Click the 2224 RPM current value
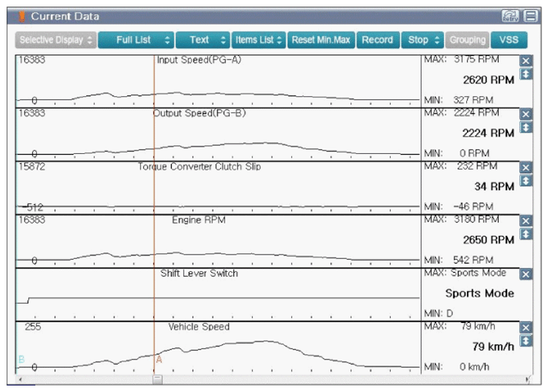The image size is (549, 392). pos(488,133)
